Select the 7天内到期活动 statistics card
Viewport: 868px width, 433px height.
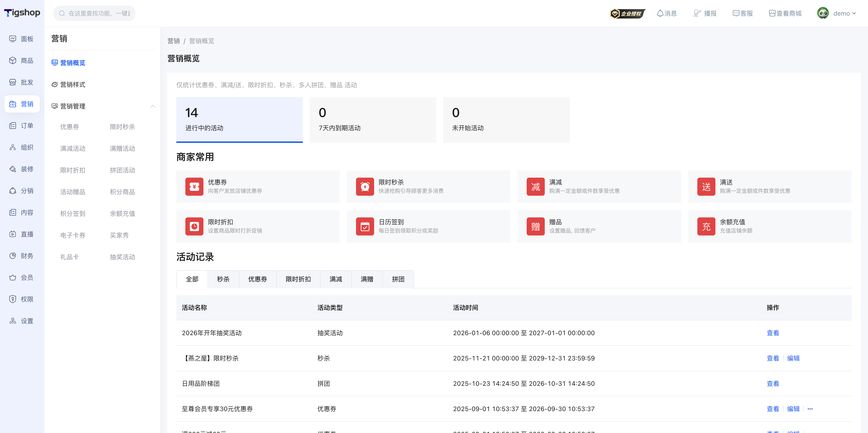373,120
